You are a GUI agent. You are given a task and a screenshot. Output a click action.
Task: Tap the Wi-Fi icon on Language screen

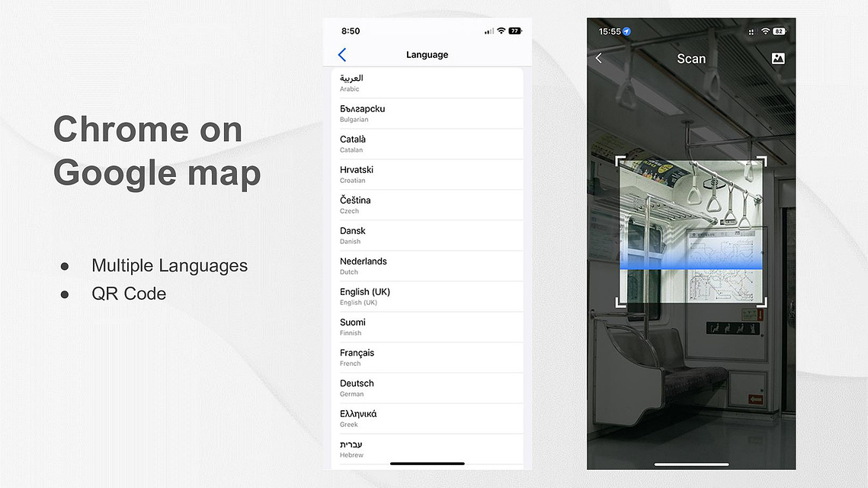point(501,30)
